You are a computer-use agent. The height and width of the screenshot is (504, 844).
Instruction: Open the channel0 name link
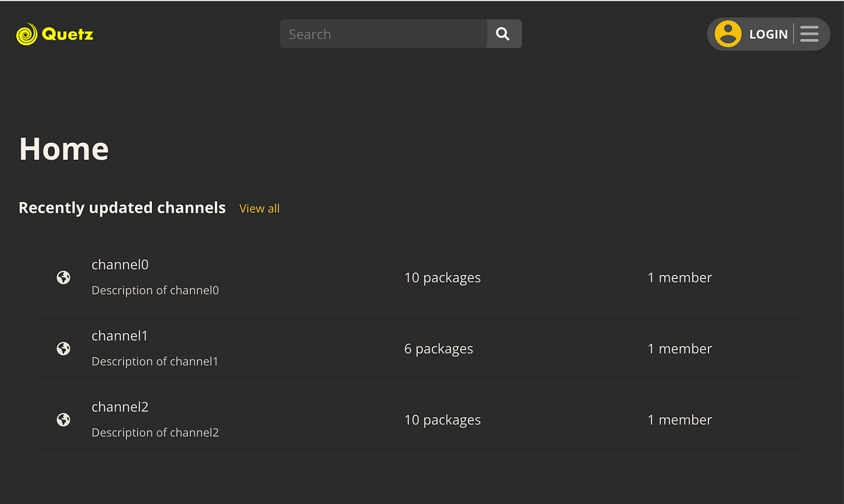point(120,265)
